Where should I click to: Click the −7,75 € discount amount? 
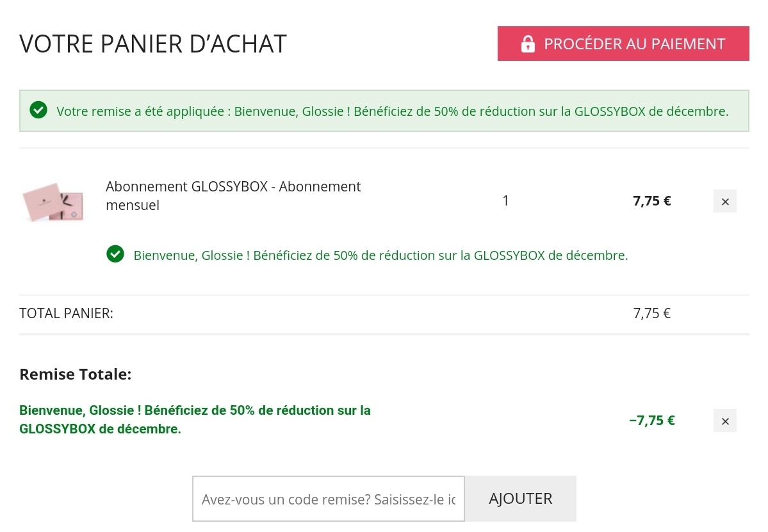tap(651, 421)
